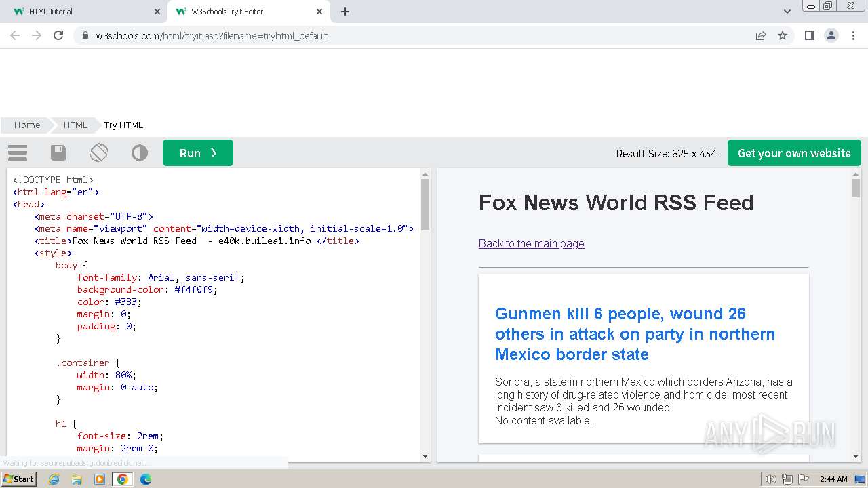The height and width of the screenshot is (488, 868).
Task: Launch Microsoft Edge from taskbar
Action: (146, 479)
